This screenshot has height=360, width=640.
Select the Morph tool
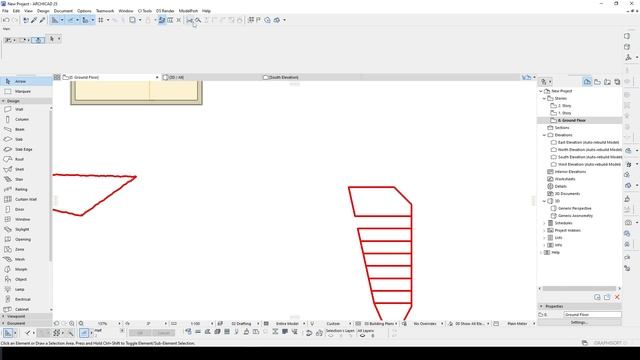26,269
